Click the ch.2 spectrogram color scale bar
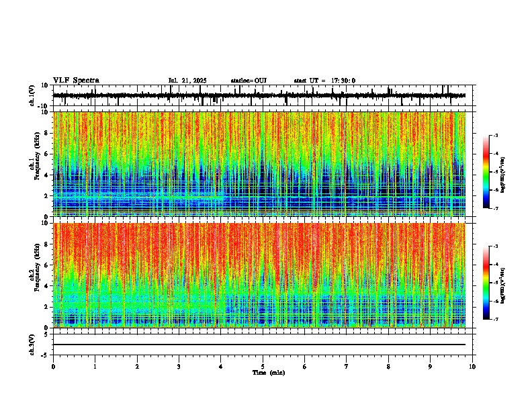532x411 pixels. (486, 283)
